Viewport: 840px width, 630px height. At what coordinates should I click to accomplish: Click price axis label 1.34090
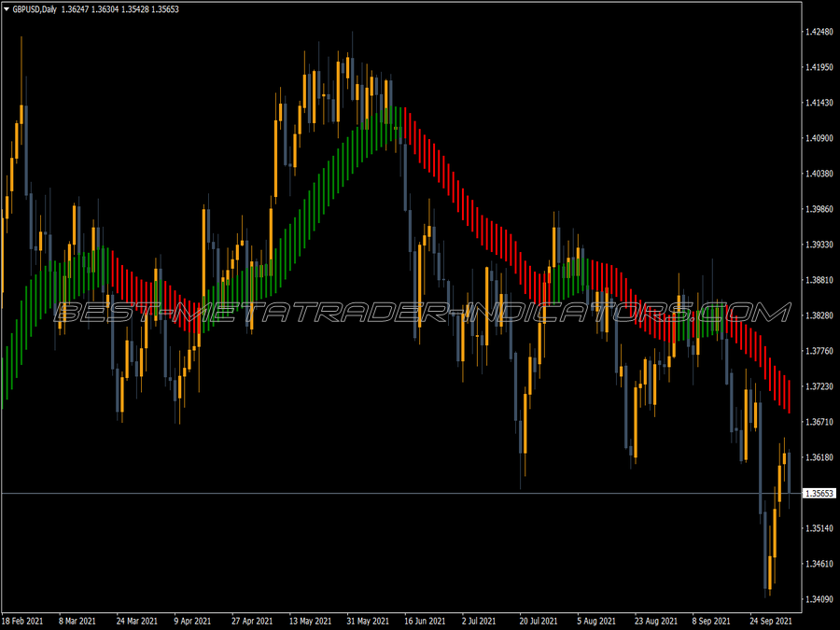pos(819,599)
